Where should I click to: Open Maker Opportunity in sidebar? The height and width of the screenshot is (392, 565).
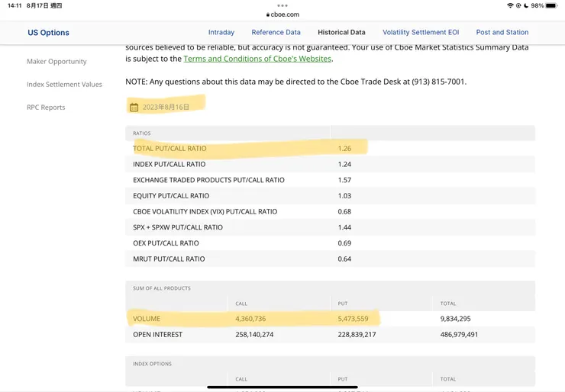tap(56, 62)
